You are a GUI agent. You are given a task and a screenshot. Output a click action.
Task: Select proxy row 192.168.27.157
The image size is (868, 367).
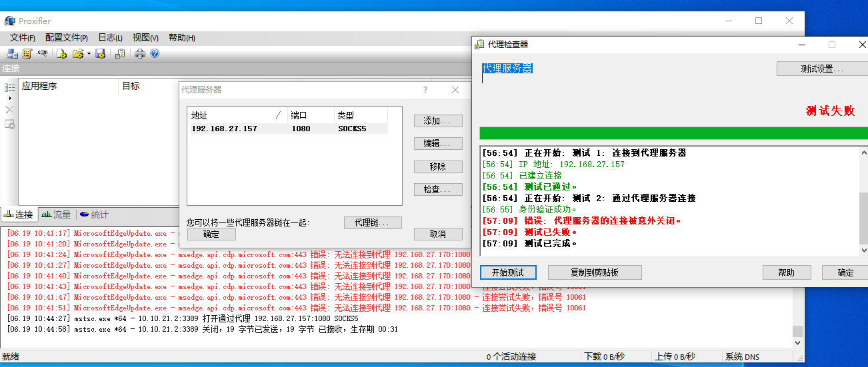(x=287, y=129)
